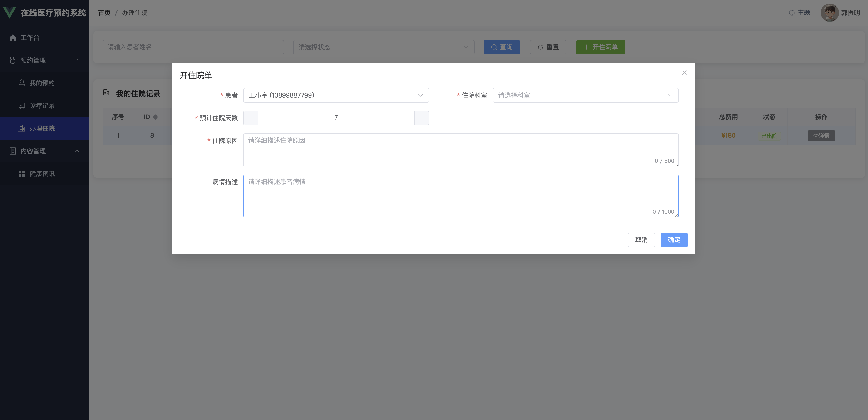Click the ID column sort arrows
This screenshot has width=868, height=420.
click(x=155, y=117)
